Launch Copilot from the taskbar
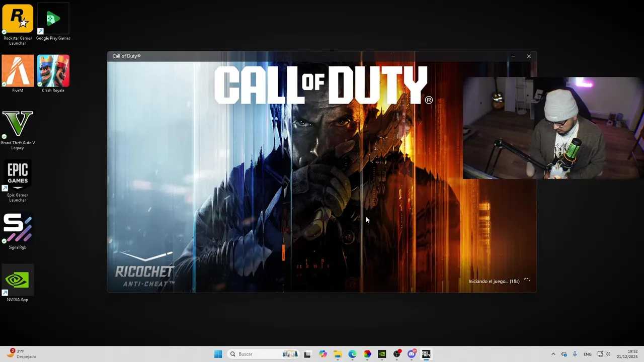The width and height of the screenshot is (644, 362). 323,354
